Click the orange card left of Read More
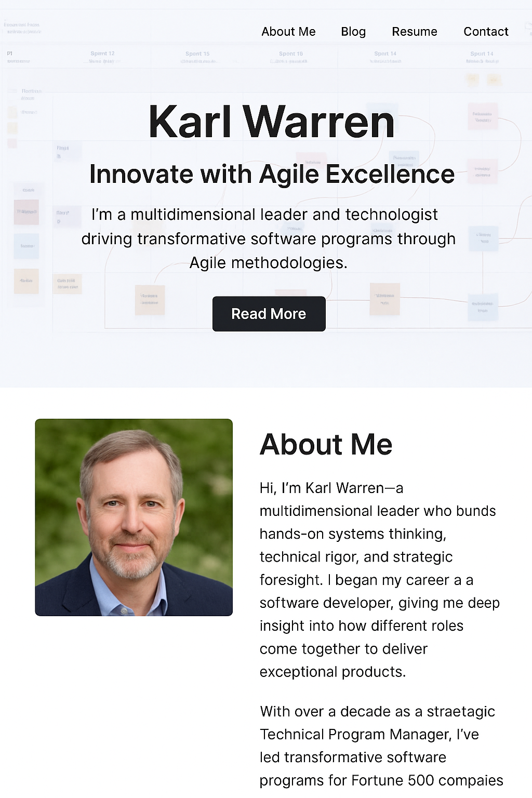Image resolution: width=532 pixels, height=798 pixels. pos(150,299)
